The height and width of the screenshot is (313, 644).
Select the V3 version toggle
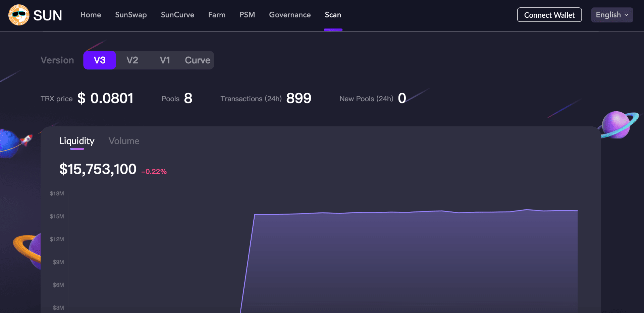pos(100,60)
